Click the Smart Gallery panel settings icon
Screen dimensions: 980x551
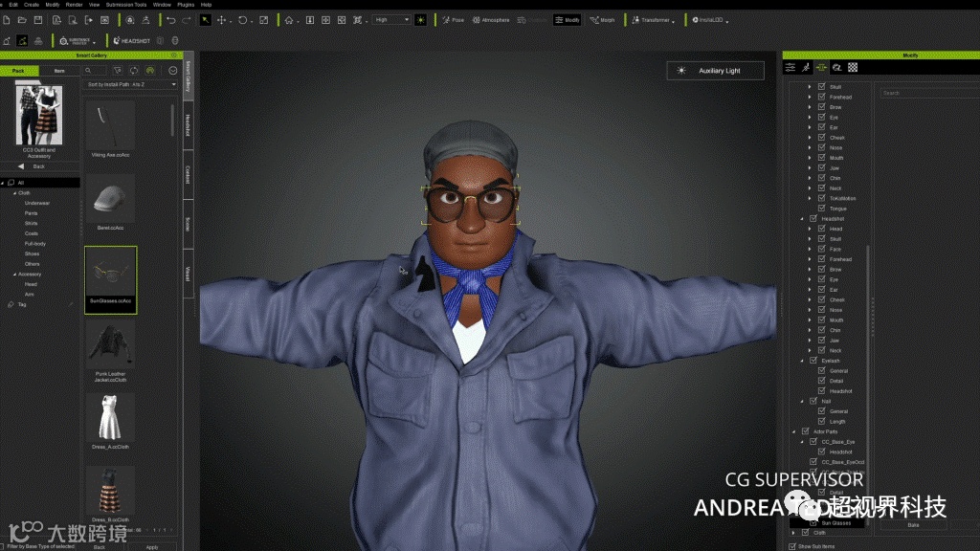pyautogui.click(x=174, y=55)
